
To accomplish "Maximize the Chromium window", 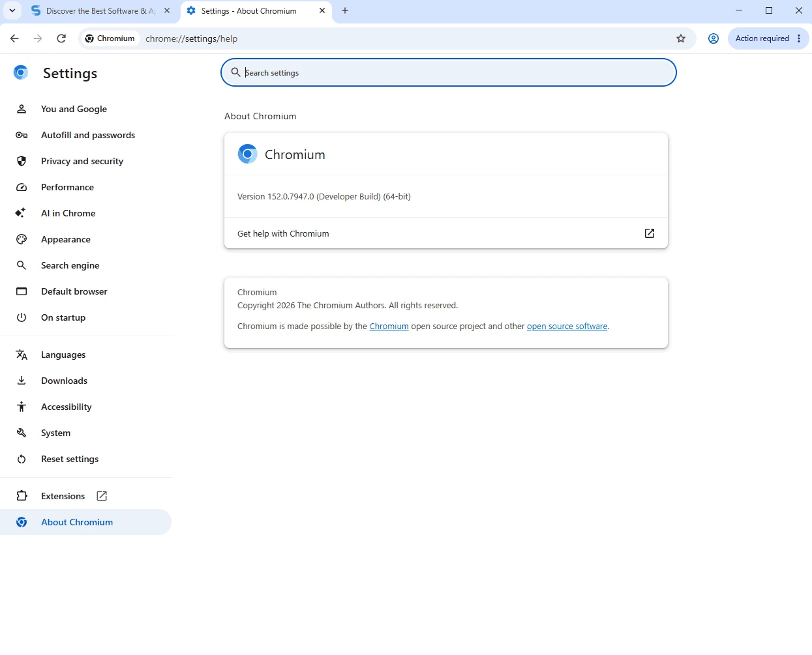I will point(769,10).
